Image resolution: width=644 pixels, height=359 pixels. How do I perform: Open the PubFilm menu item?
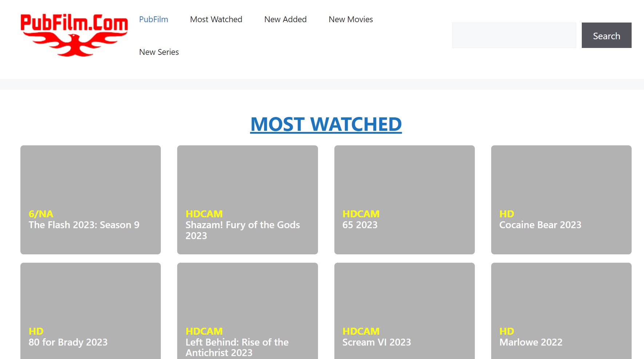click(154, 19)
